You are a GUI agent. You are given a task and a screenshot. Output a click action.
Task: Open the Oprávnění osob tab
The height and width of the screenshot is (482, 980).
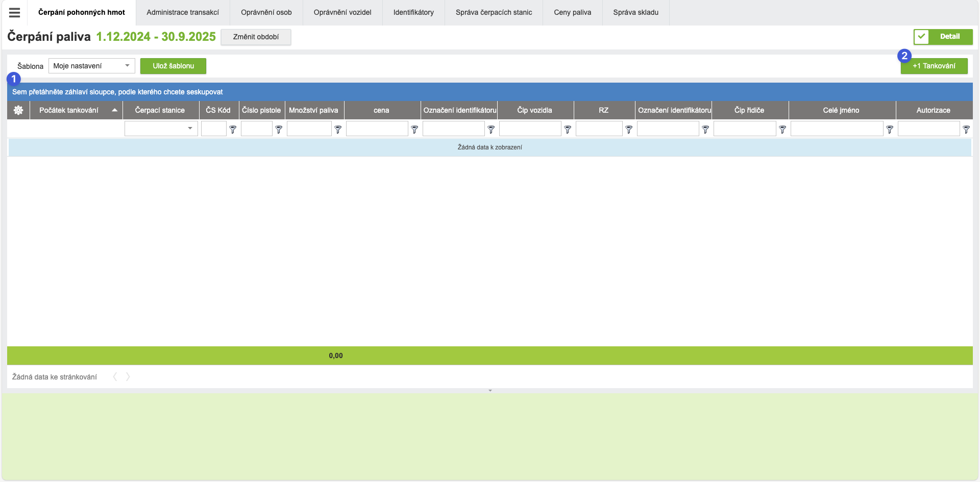(266, 12)
